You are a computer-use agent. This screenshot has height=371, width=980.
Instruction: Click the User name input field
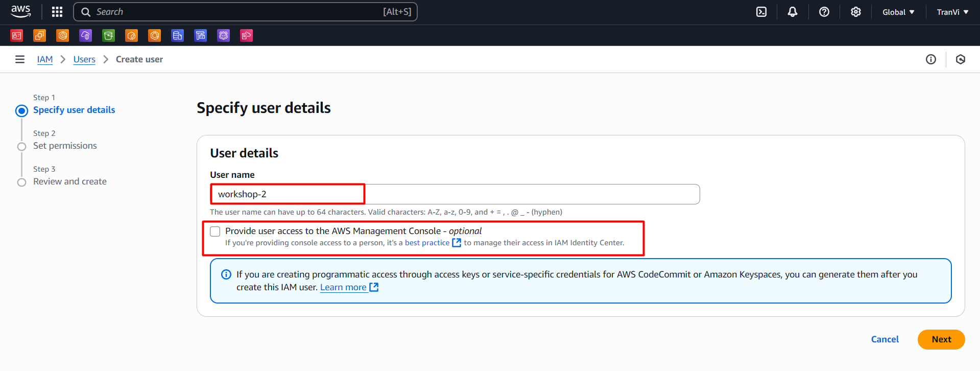[455, 194]
